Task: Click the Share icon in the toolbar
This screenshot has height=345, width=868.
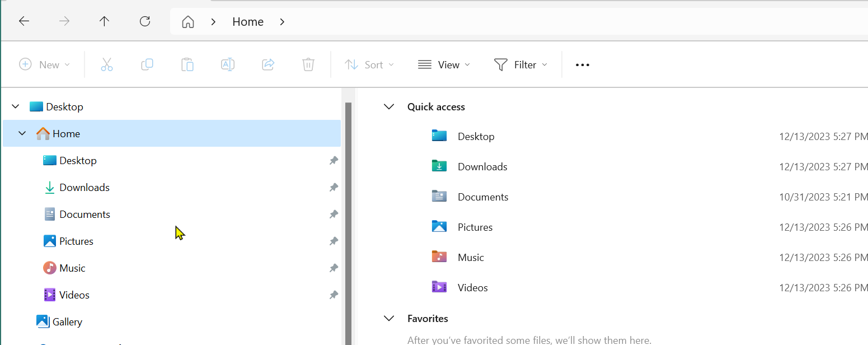Action: 268,64
